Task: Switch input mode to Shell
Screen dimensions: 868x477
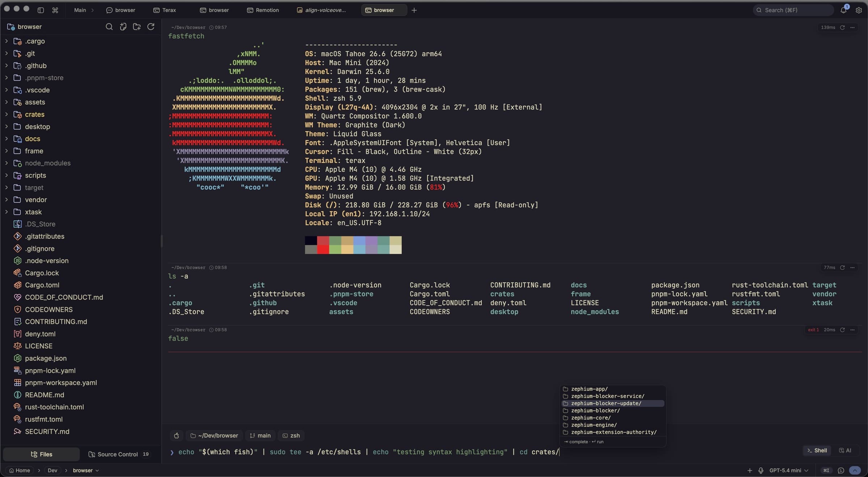Action: point(817,451)
